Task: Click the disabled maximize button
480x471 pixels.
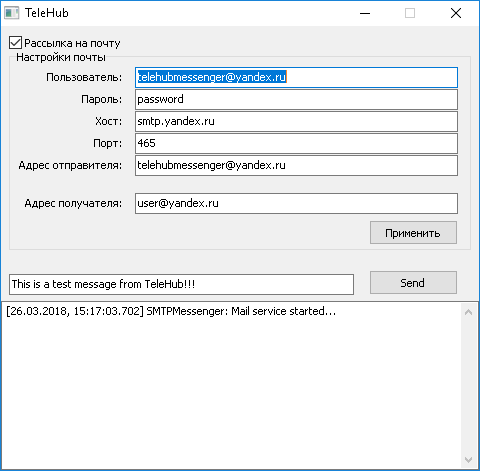Action: click(410, 13)
